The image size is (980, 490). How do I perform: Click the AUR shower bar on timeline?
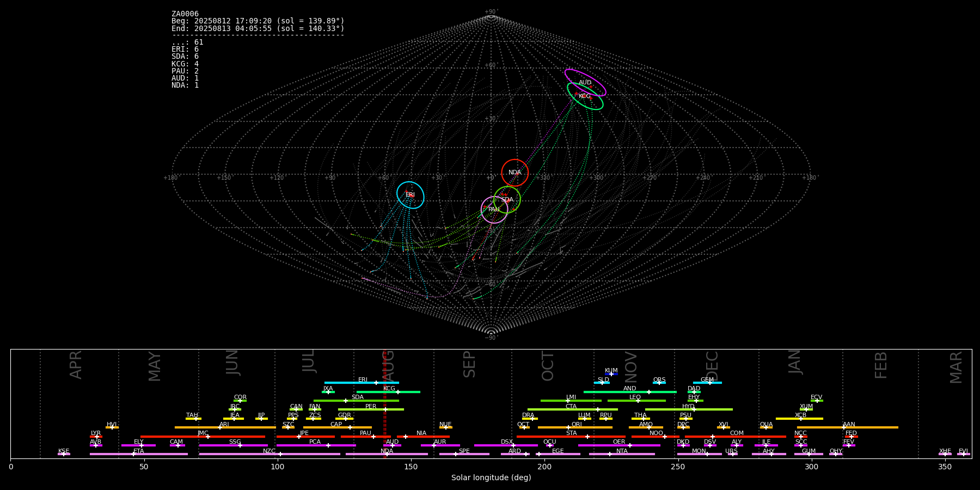(x=440, y=445)
